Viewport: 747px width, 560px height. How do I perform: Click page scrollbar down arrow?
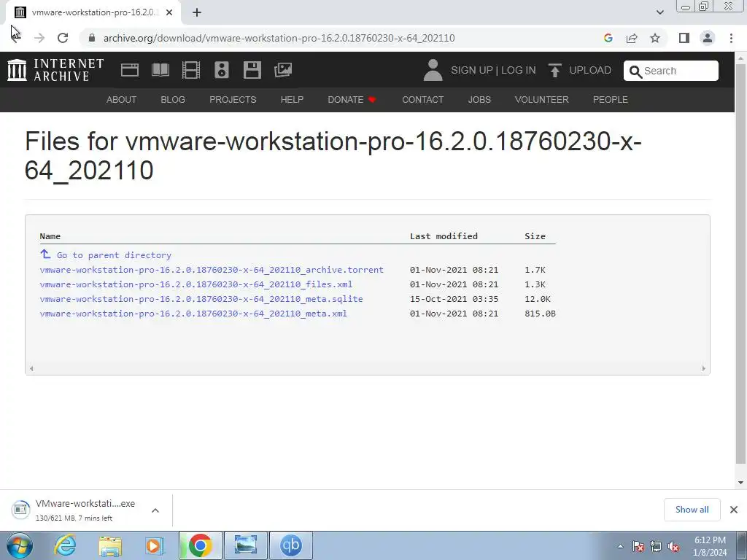[741, 483]
